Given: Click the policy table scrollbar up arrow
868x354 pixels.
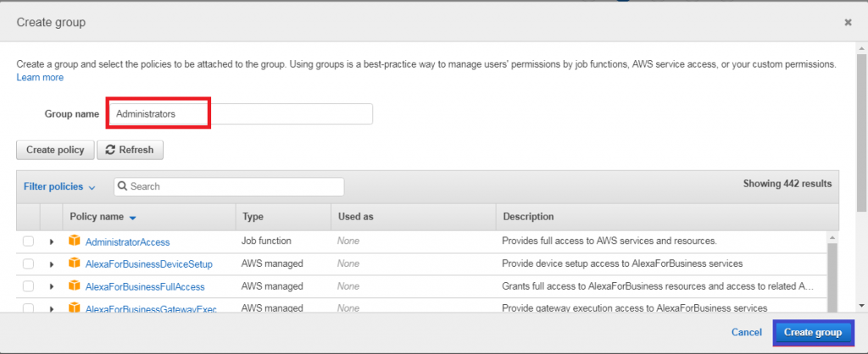Looking at the screenshot, I should point(833,237).
